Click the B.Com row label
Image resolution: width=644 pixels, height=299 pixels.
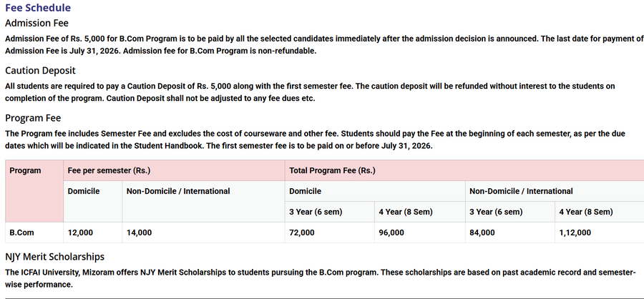point(21,232)
